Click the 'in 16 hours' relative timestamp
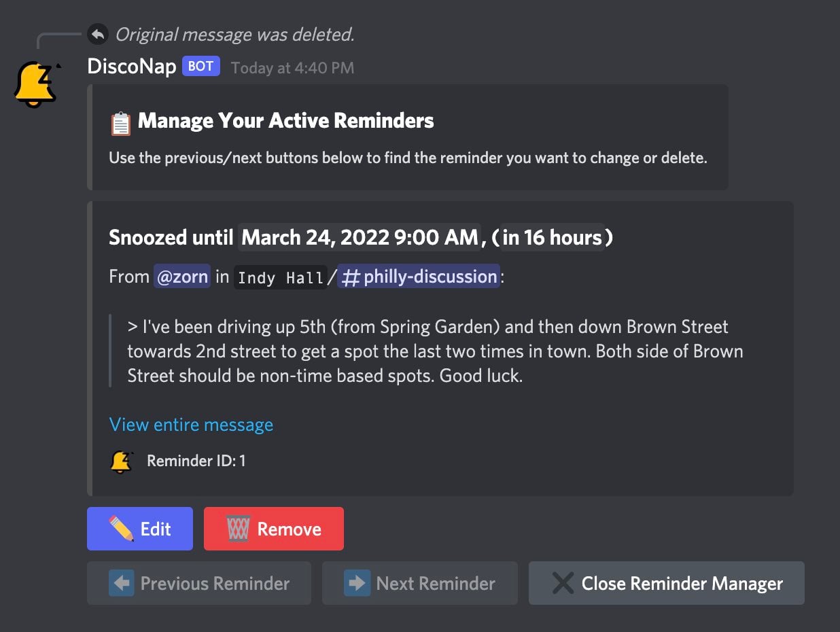This screenshot has height=632, width=840. click(553, 237)
